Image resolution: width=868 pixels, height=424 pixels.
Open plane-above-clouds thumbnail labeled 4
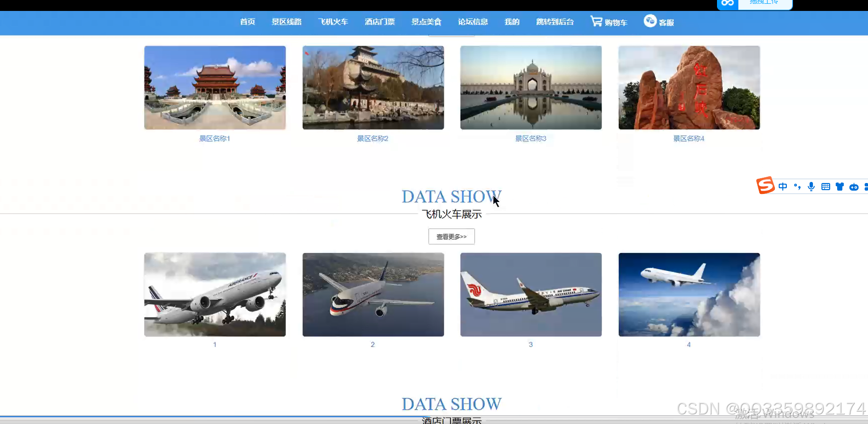pyautogui.click(x=689, y=295)
